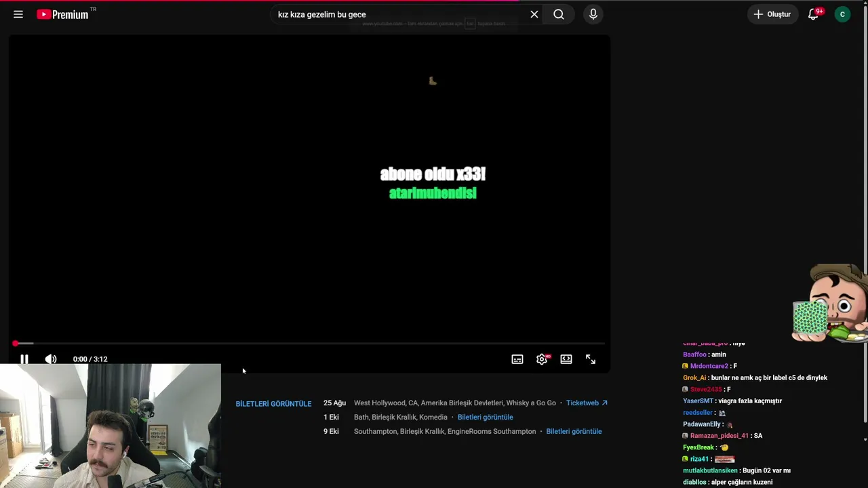The height and width of the screenshot is (488, 868).
Task: Seek on the video progress bar
Action: point(309,344)
